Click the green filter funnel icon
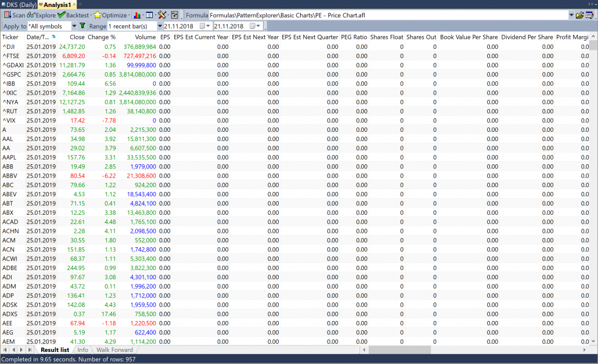 [x=82, y=26]
